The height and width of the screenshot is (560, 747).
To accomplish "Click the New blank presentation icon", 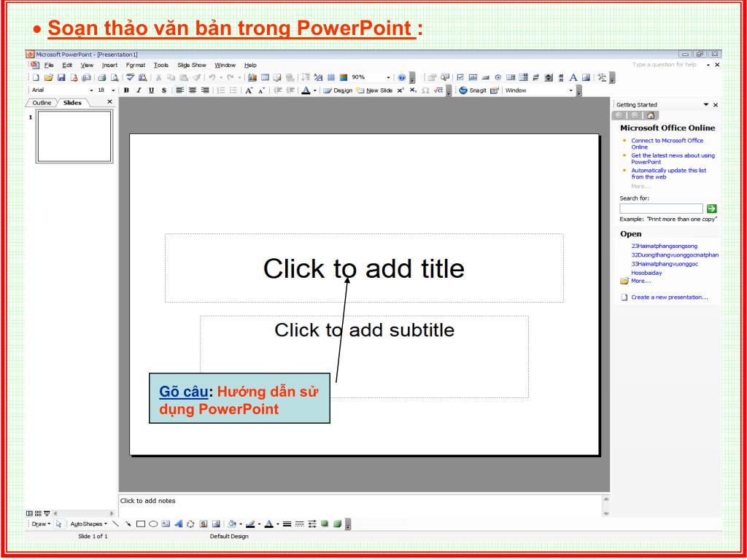I will click(x=36, y=77).
